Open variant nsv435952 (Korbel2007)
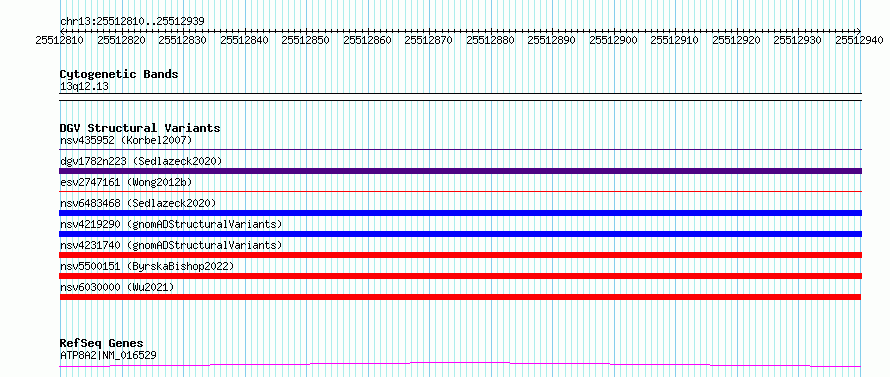The height and width of the screenshot is (377, 890). tap(126, 140)
